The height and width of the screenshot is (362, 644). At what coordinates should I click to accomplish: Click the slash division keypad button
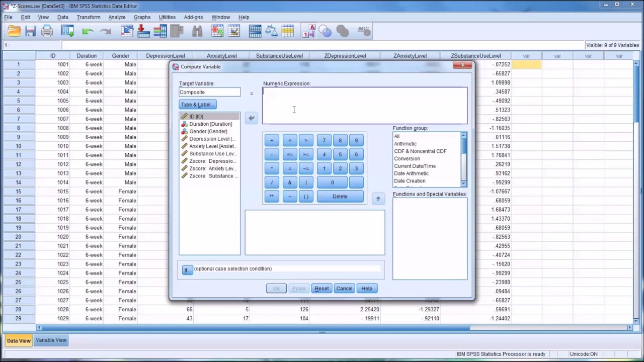[272, 183]
